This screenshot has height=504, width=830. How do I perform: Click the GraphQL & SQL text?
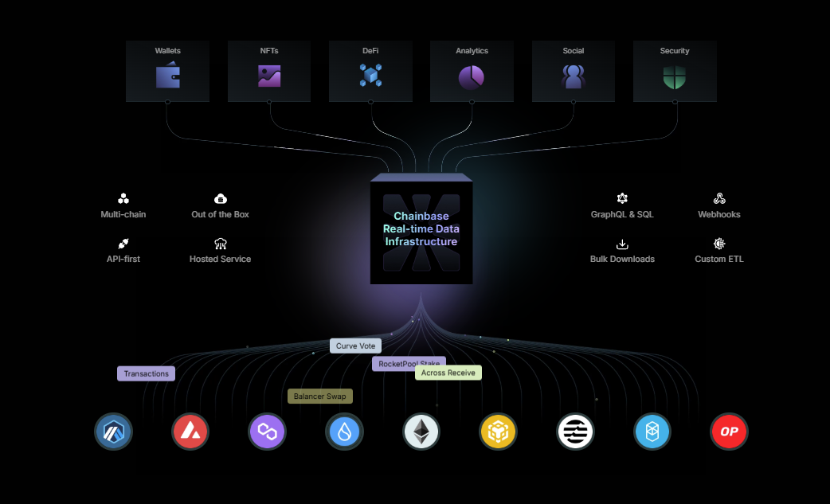click(x=622, y=214)
